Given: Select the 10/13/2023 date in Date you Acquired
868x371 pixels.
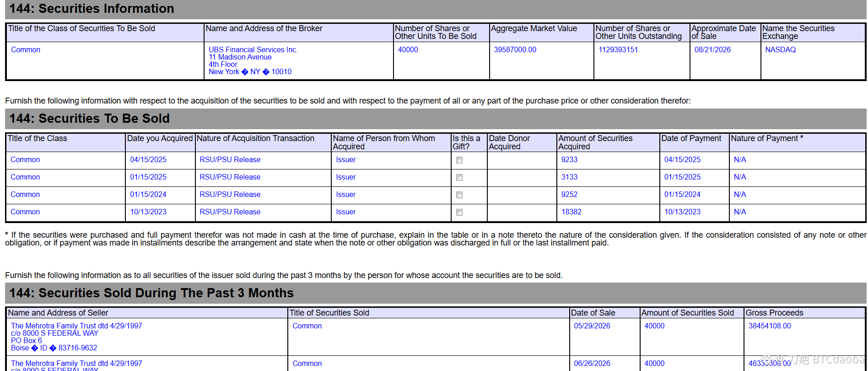Looking at the screenshot, I should pyautogui.click(x=148, y=212).
